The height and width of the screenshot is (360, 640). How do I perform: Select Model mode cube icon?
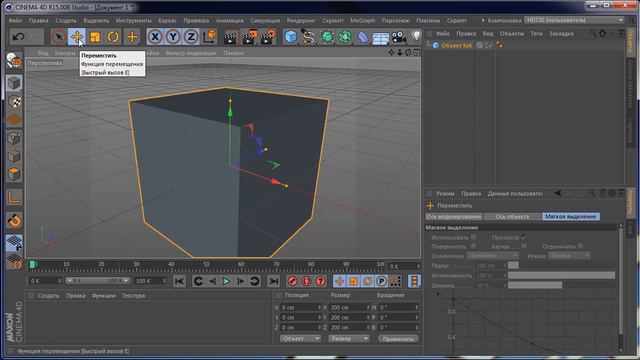click(14, 83)
